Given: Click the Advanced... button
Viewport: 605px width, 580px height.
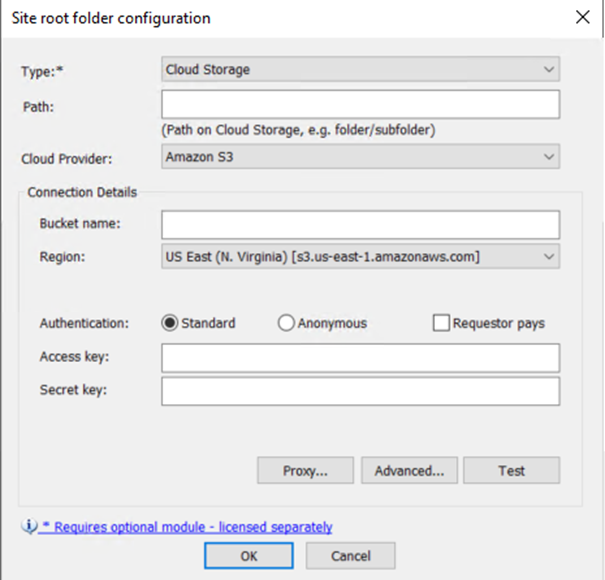Looking at the screenshot, I should click(409, 470).
